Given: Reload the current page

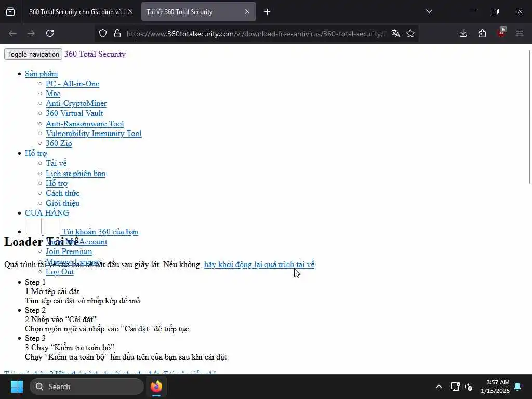Looking at the screenshot, I should [x=50, y=33].
